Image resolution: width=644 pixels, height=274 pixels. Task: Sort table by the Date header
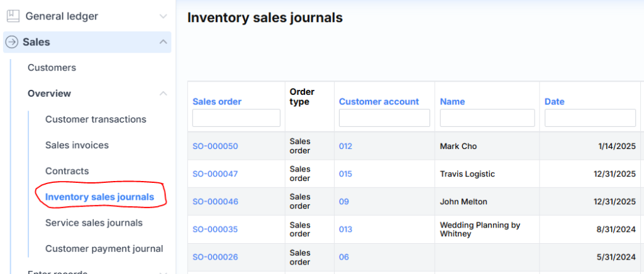pyautogui.click(x=554, y=102)
